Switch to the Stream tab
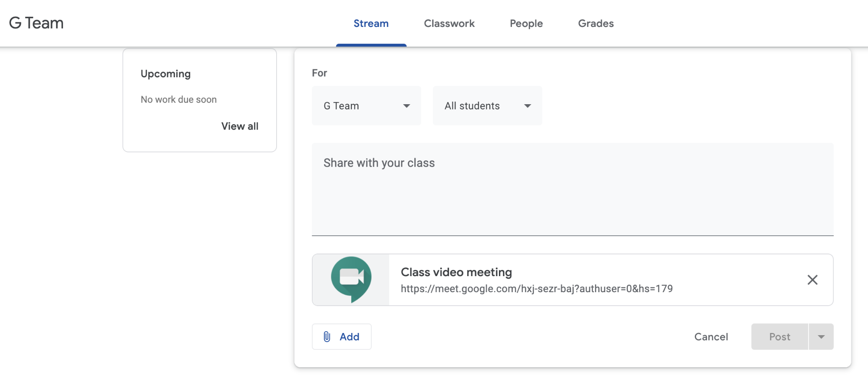The image size is (868, 379). [x=371, y=23]
